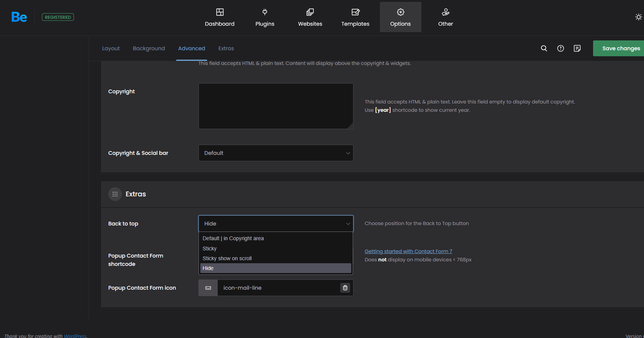Viewport: 644px width, 338px height.
Task: Delete the Popup Contact Form icon
Action: pyautogui.click(x=345, y=288)
